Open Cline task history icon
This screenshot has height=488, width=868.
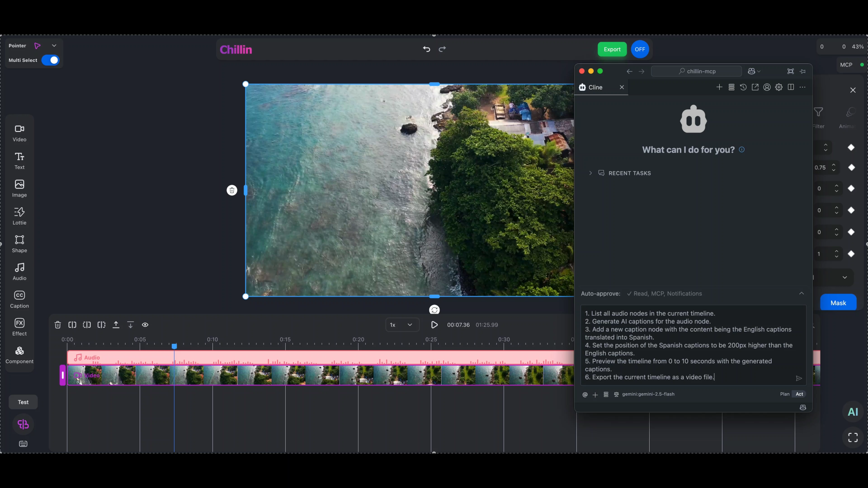point(743,87)
